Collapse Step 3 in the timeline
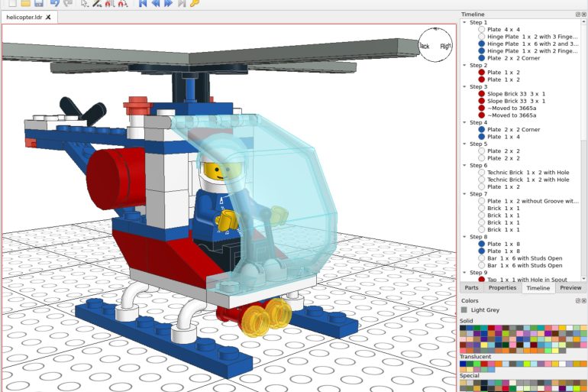 (x=464, y=86)
